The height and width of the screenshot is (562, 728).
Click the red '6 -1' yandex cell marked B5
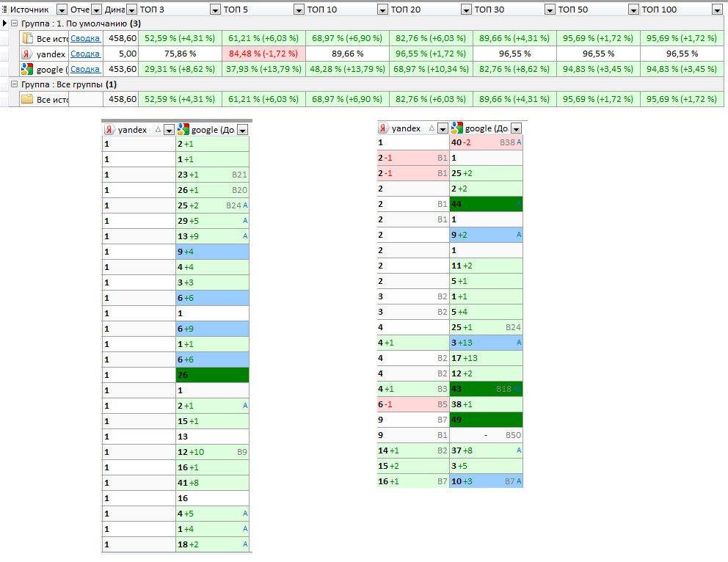point(412,404)
